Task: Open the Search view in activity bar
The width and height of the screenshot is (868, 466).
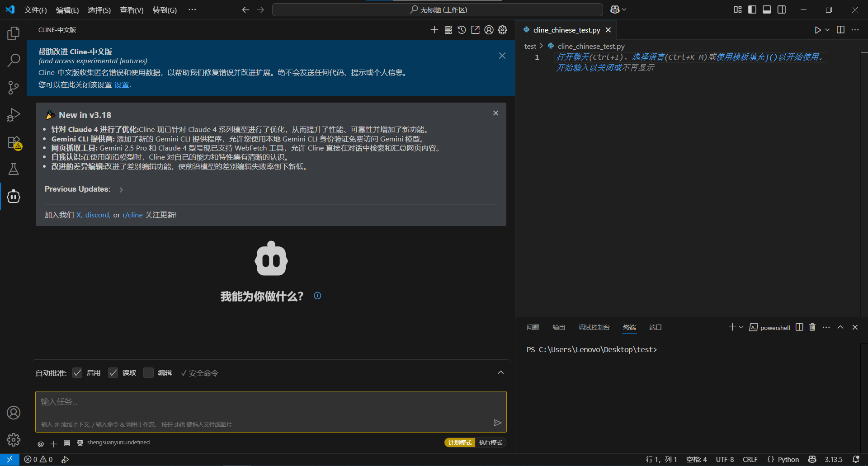Action: (14, 60)
